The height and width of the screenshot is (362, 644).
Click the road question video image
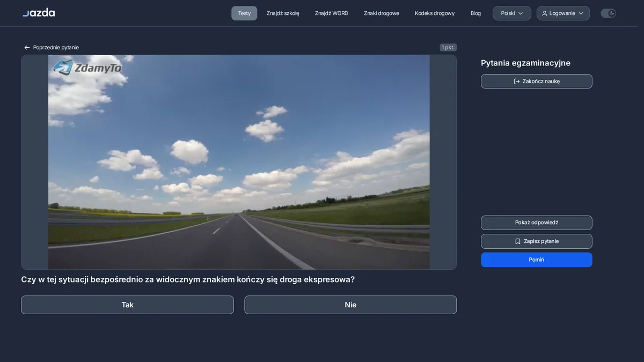click(239, 162)
